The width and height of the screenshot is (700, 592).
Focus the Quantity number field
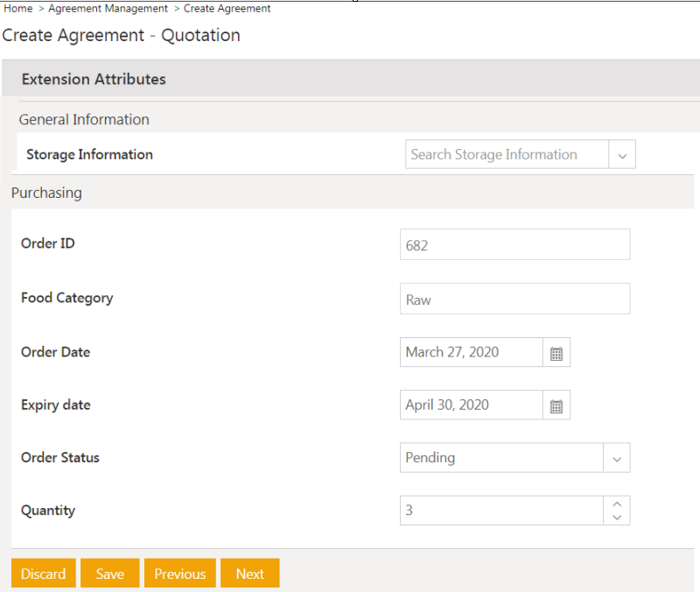pyautogui.click(x=501, y=511)
